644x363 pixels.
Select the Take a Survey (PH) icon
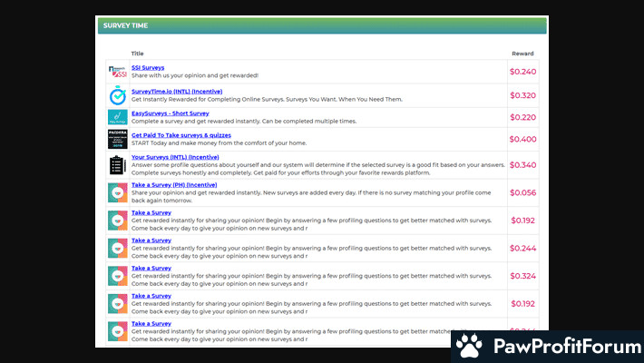[117, 192]
